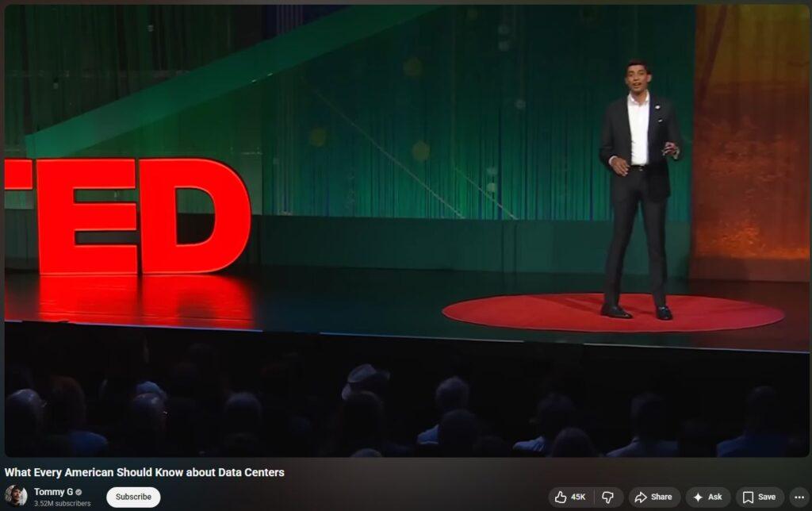Screen dimensions: 812x511
Task: Open the Ask AI feature
Action: pos(708,497)
